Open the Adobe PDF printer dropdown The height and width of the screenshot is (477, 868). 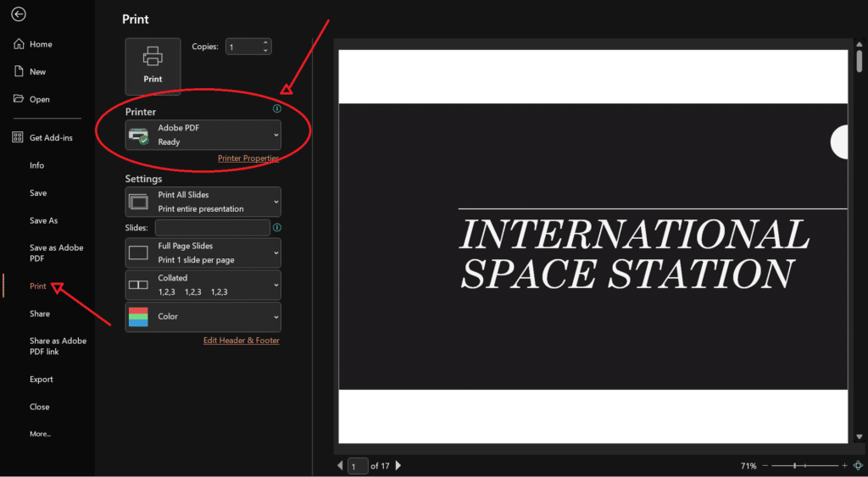pos(203,135)
